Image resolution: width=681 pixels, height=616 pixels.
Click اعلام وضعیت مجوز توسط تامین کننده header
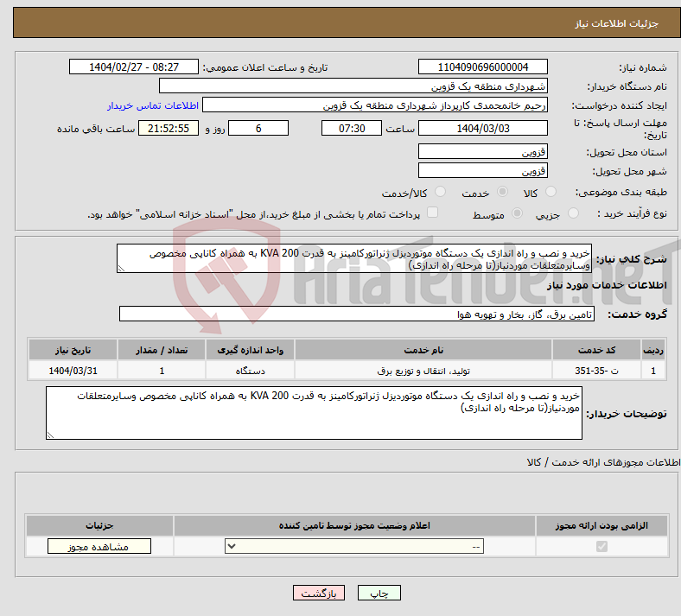tap(354, 525)
